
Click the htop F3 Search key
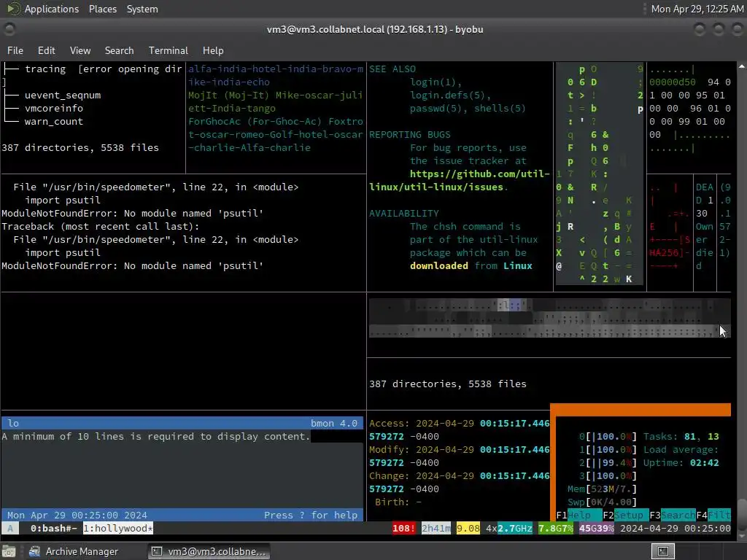672,516
